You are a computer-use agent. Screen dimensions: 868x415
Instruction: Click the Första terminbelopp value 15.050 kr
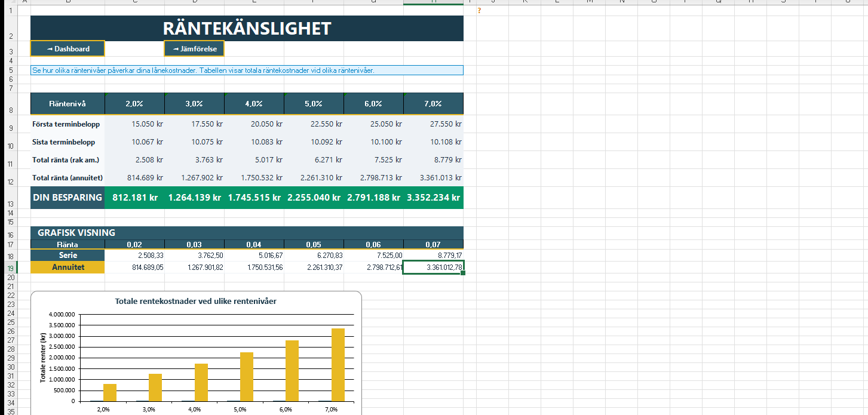143,124
